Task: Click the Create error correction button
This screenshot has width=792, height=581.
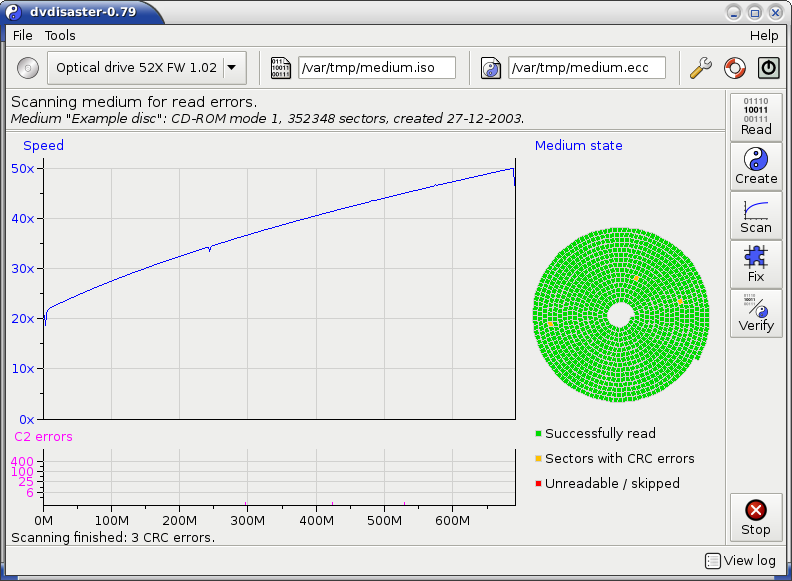Action: tap(756, 166)
